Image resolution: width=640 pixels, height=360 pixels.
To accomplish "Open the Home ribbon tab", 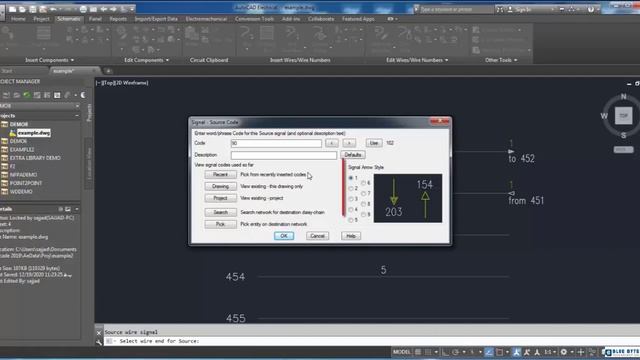I will tap(18, 19).
